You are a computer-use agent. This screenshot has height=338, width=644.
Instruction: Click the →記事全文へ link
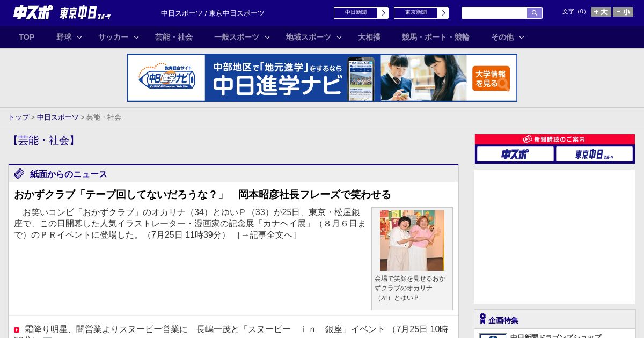(x=267, y=235)
